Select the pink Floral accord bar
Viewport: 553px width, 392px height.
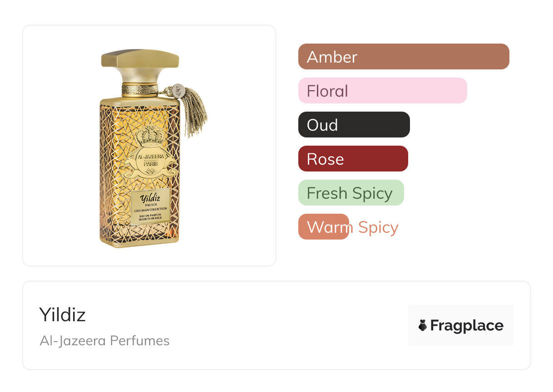(382, 91)
